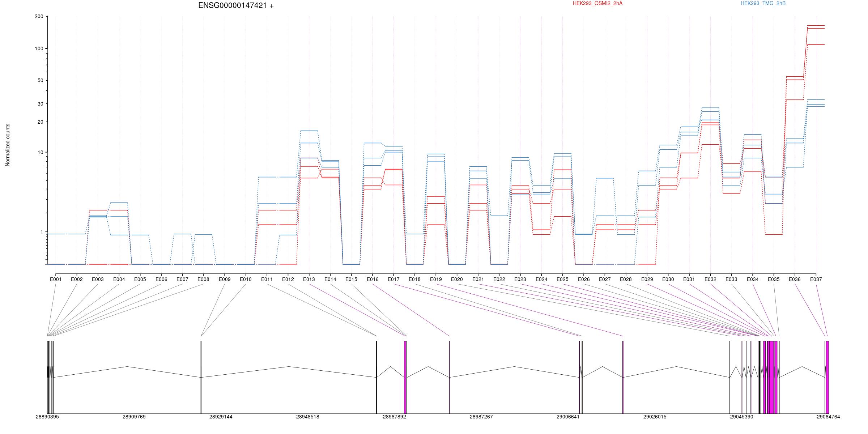Click exon label E019

pyautogui.click(x=436, y=279)
